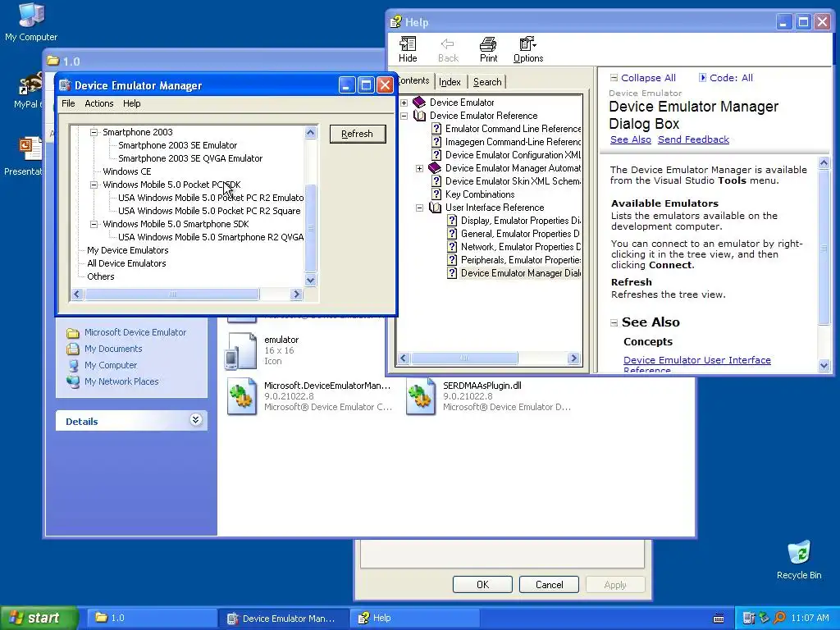Open Peripherals, Emulator Properties help topic
Screen dimensions: 840x630
coord(521,260)
